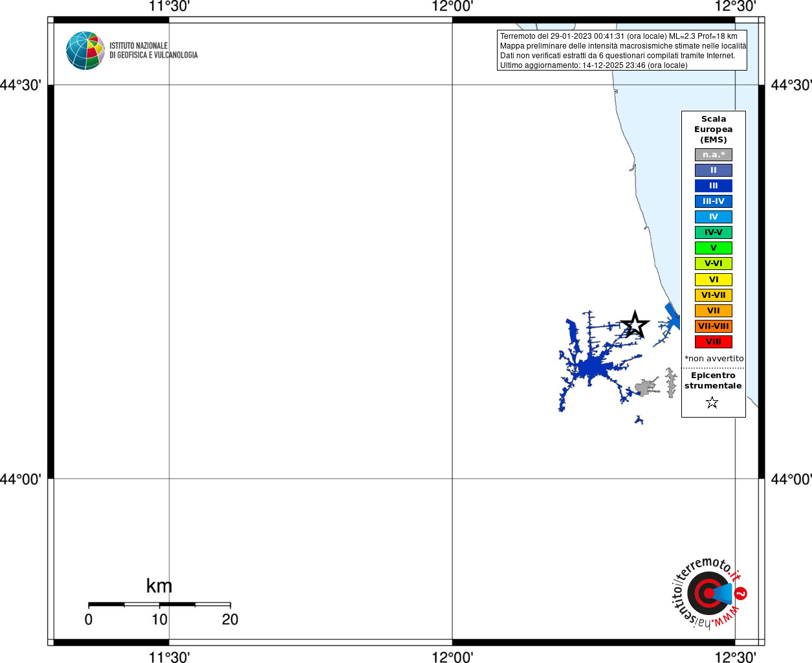Image resolution: width=812 pixels, height=663 pixels.
Task: Click the INGV globe logo
Action: click(85, 51)
